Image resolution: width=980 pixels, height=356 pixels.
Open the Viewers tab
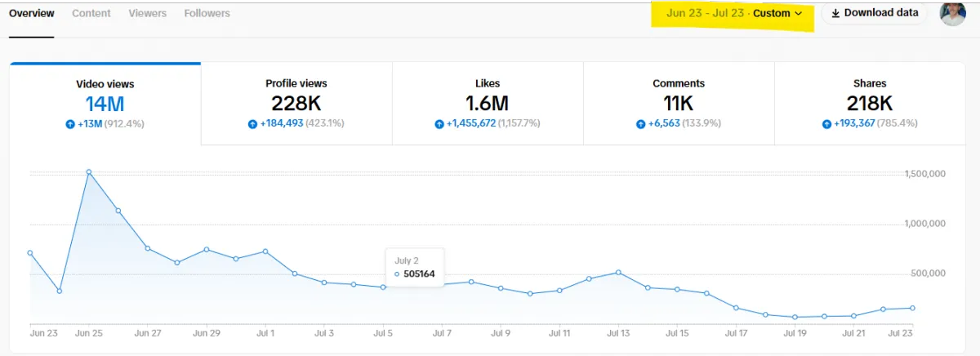click(147, 13)
